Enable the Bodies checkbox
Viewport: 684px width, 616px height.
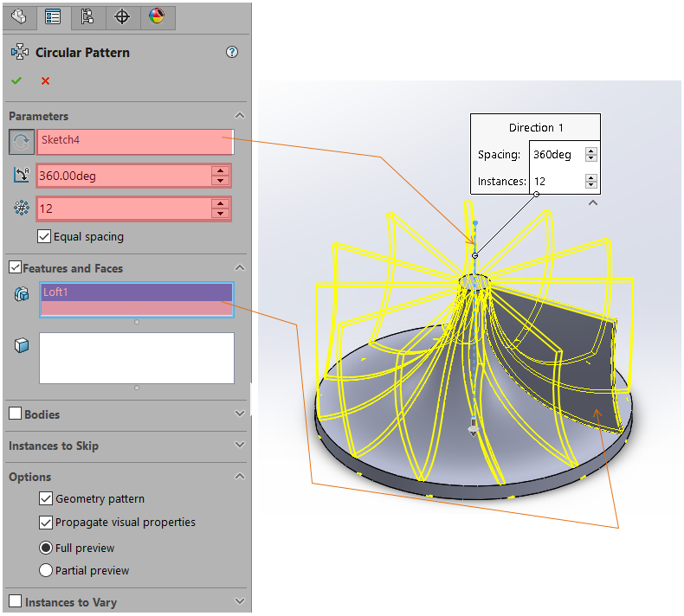pos(15,414)
